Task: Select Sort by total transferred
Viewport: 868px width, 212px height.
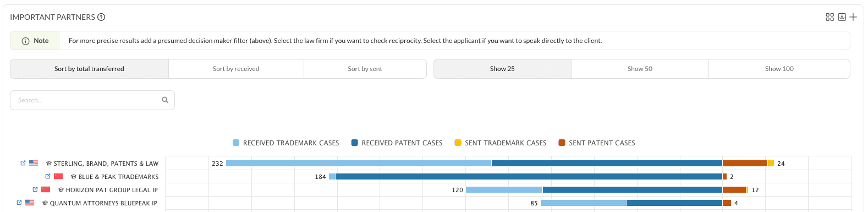Action: click(x=89, y=69)
